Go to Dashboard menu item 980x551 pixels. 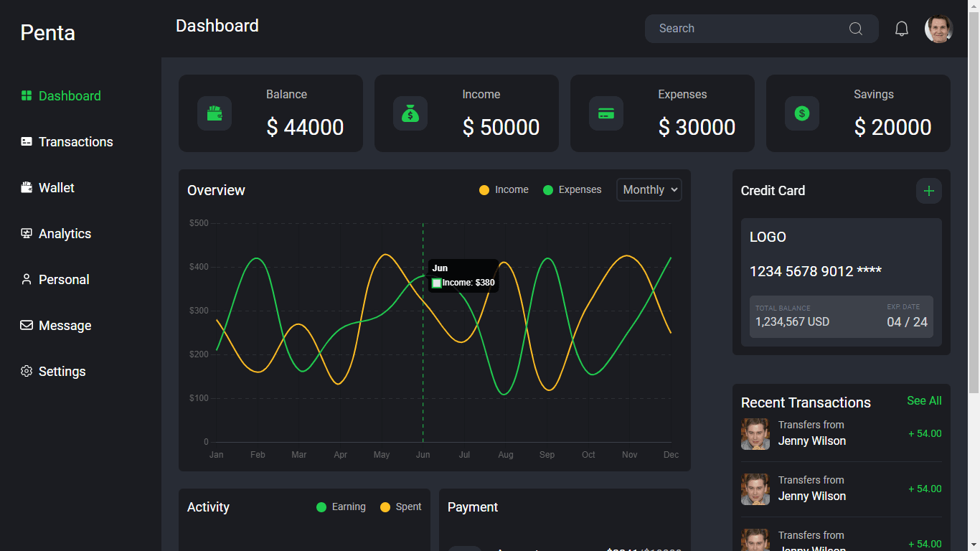[70, 95]
